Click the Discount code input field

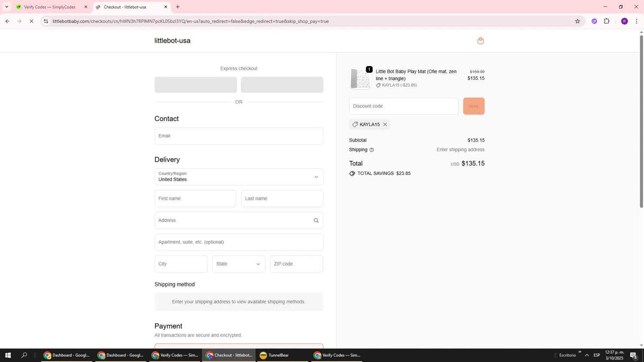click(404, 106)
